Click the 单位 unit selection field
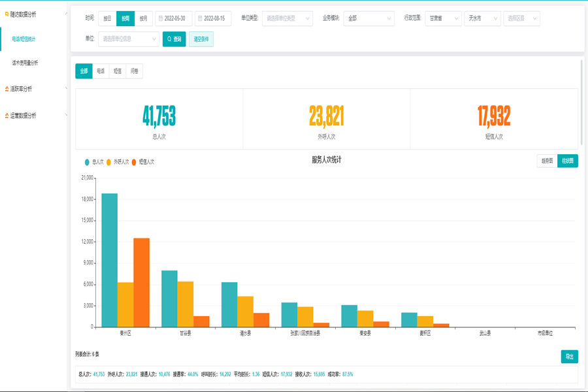 tap(129, 39)
